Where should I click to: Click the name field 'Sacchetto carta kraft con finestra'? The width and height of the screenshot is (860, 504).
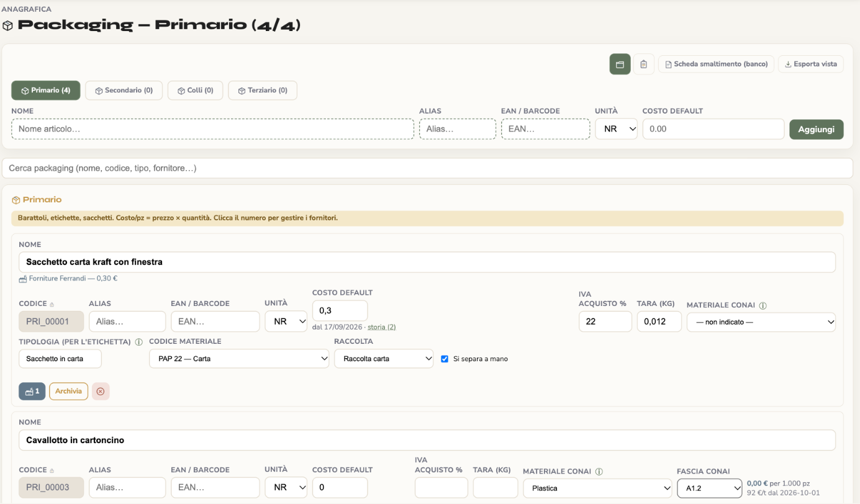click(427, 262)
